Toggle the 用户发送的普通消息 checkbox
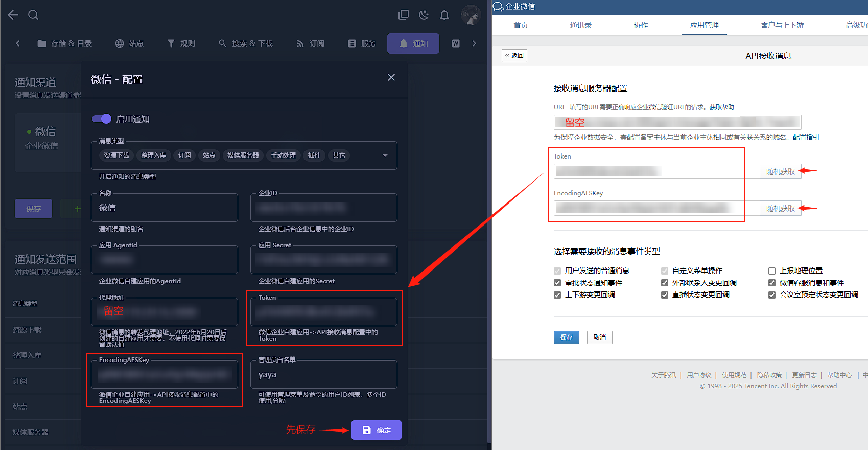This screenshot has height=450, width=868. [557, 271]
